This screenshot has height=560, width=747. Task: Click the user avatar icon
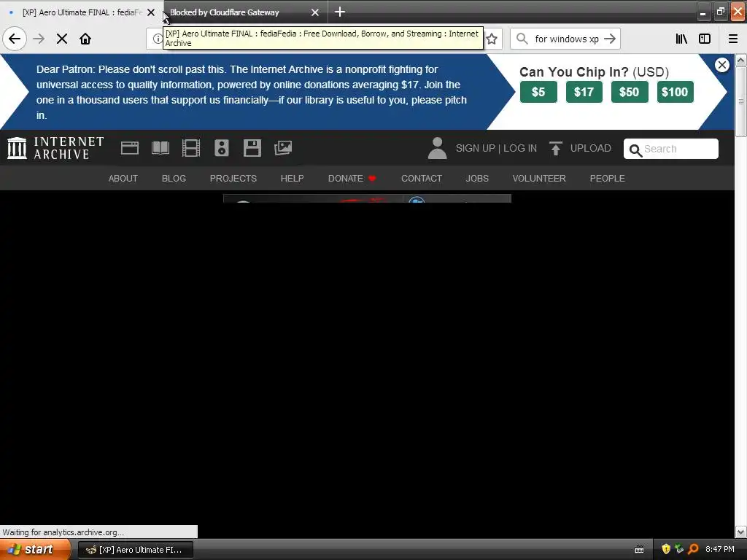point(437,148)
